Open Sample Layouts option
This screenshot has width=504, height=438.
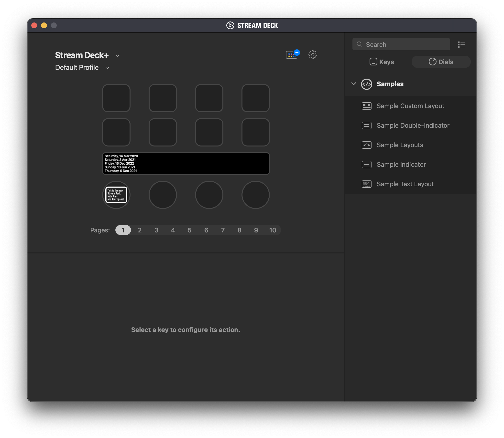click(x=400, y=145)
